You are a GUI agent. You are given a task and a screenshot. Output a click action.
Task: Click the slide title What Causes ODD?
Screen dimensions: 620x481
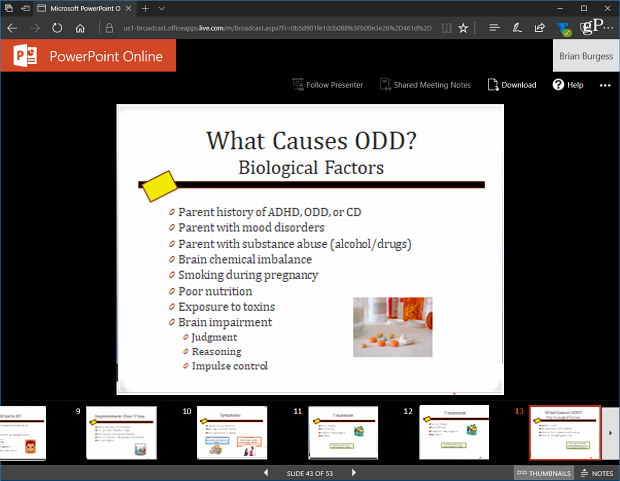click(x=312, y=141)
